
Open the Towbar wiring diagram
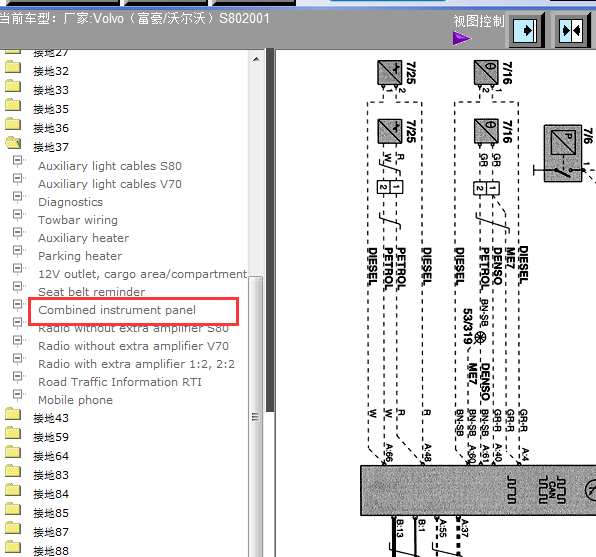(78, 220)
